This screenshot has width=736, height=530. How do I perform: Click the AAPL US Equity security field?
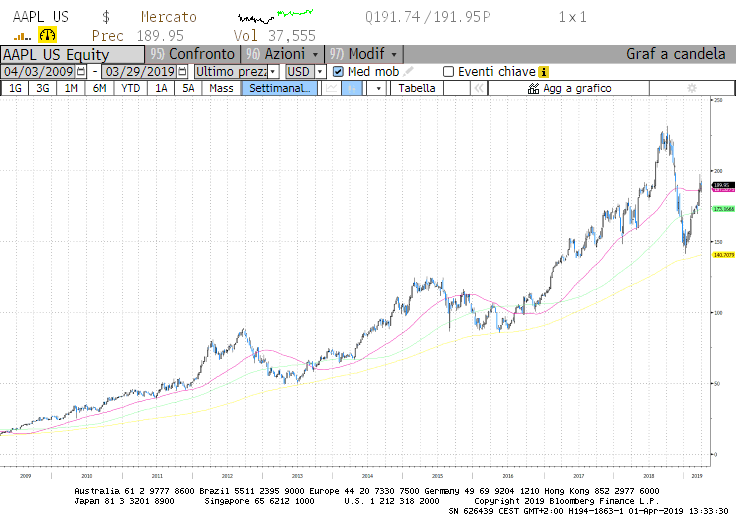[x=72, y=54]
